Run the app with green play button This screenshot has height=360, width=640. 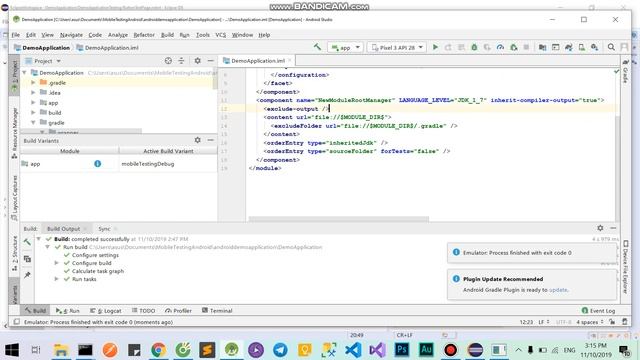435,47
